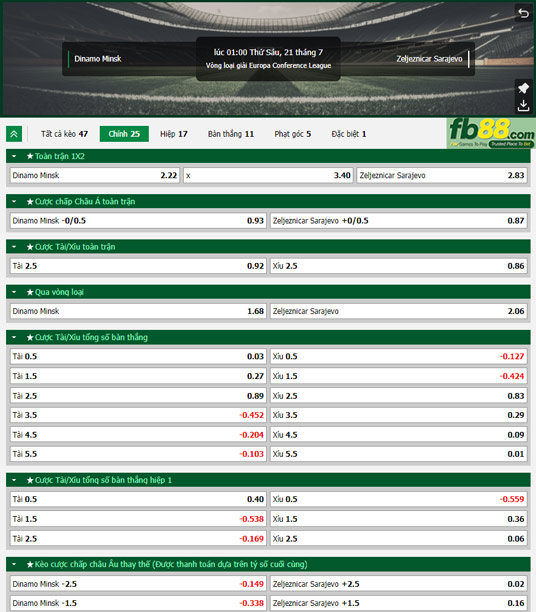The width and height of the screenshot is (536, 612).
Task: Select Zeljeznicar Sarajevo 2.06 Qua vòng loại
Action: 399,311
